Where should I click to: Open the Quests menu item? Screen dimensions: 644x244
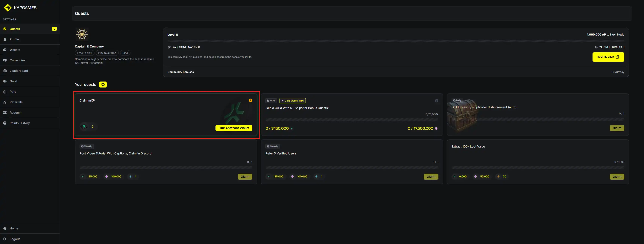(15, 29)
